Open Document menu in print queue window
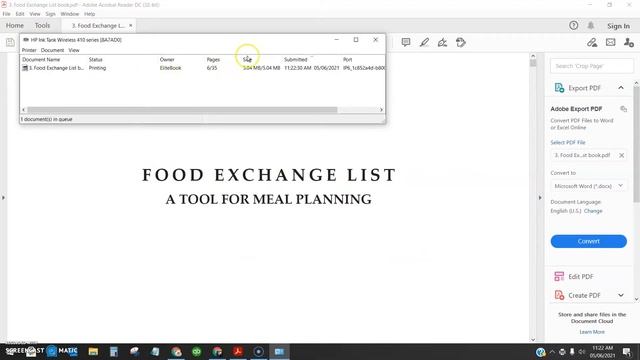Screen dimensions: 640x360 pyautogui.click(x=52, y=50)
